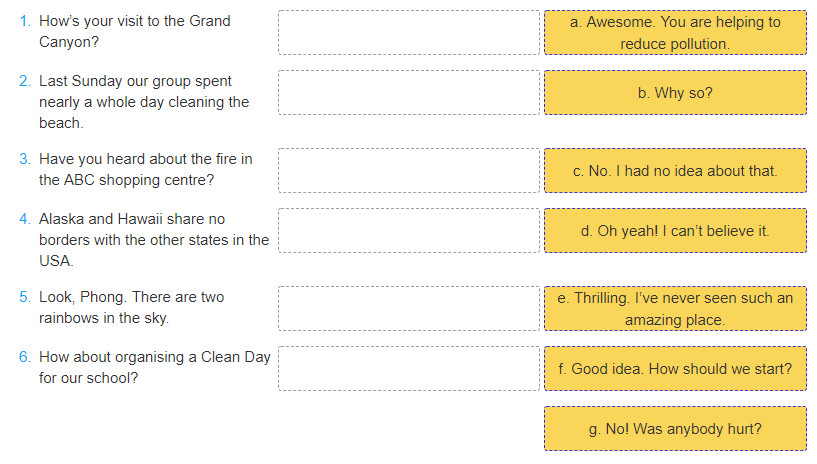817x464 pixels.
Task: Click the Alaska and Hawaii statement
Action: 154,240
